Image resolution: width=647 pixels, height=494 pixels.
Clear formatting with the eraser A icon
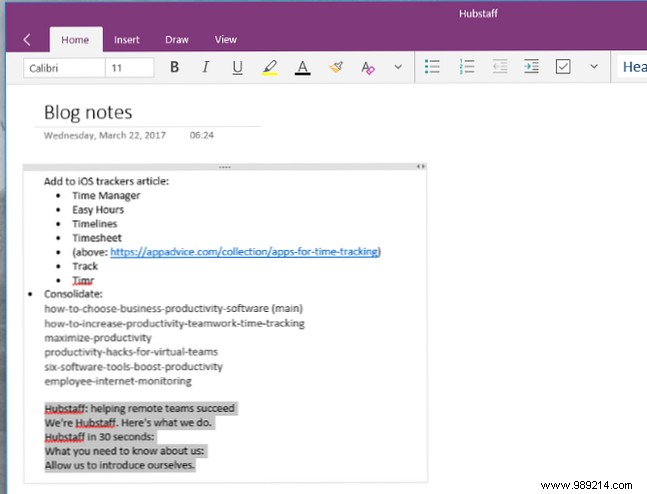tap(368, 67)
